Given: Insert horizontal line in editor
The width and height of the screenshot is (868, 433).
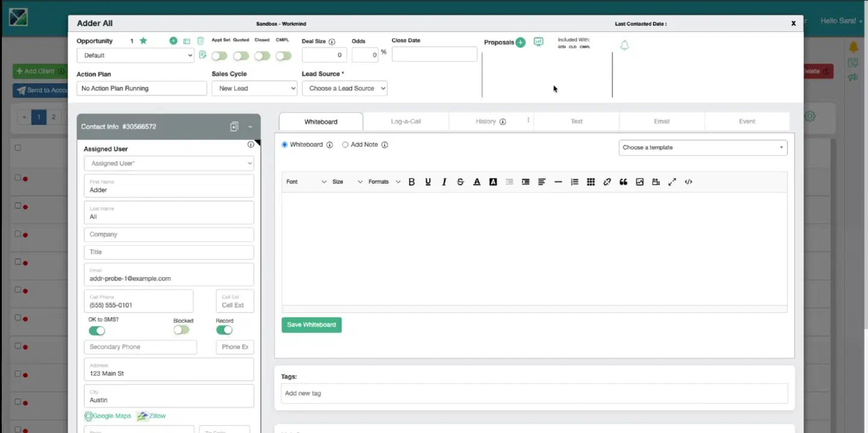Looking at the screenshot, I should (x=558, y=182).
